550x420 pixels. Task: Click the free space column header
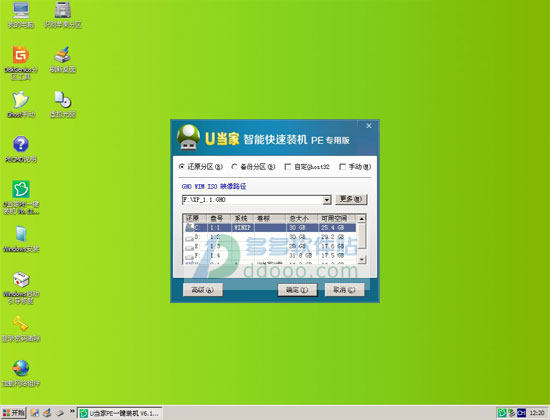[x=337, y=219]
